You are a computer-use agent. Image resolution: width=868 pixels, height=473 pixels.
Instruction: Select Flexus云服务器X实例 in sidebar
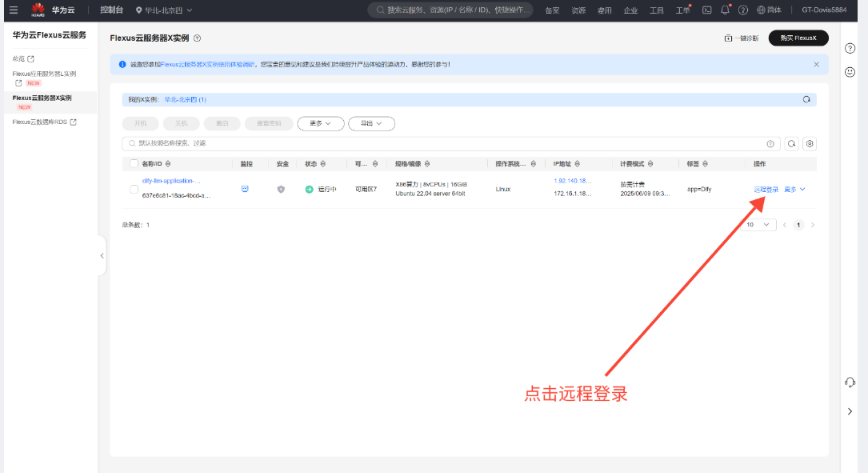[x=42, y=98]
